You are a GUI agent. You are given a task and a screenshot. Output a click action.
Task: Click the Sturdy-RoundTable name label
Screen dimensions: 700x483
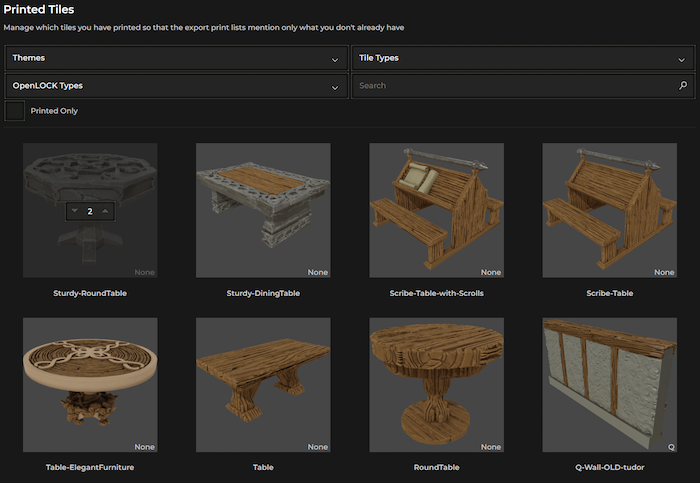pyautogui.click(x=90, y=293)
